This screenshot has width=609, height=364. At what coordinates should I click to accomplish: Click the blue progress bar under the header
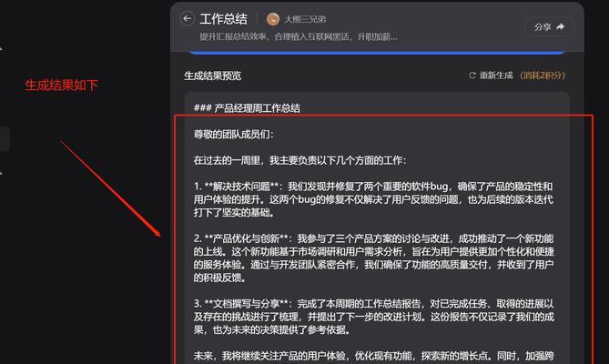coord(376,53)
